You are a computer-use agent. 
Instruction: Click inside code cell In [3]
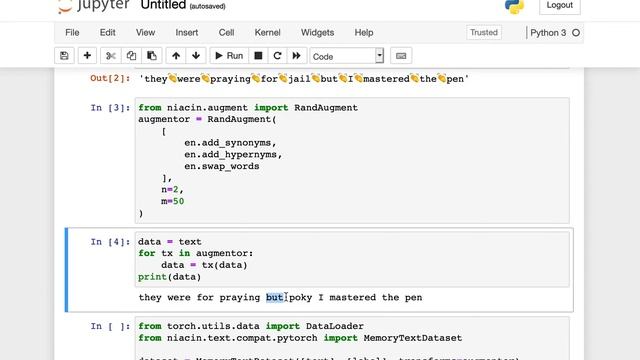[352, 160]
